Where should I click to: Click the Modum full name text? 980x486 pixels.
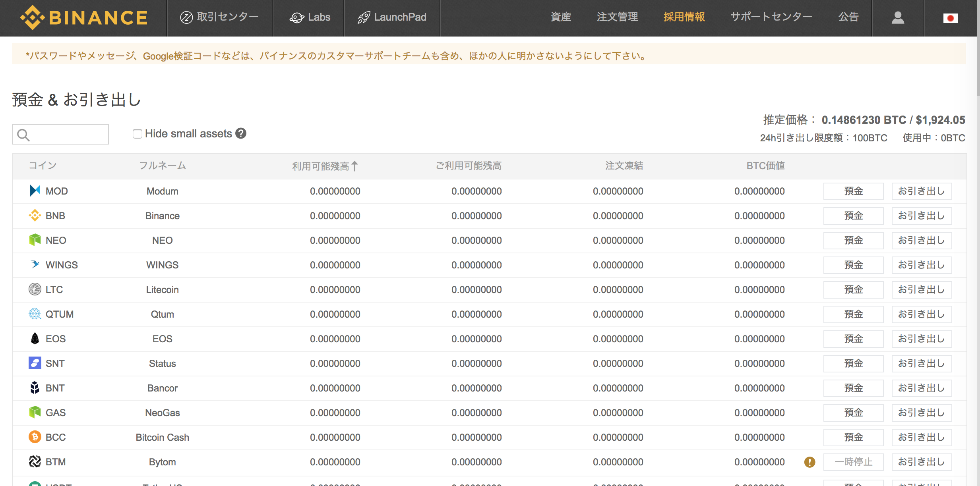[x=163, y=191]
